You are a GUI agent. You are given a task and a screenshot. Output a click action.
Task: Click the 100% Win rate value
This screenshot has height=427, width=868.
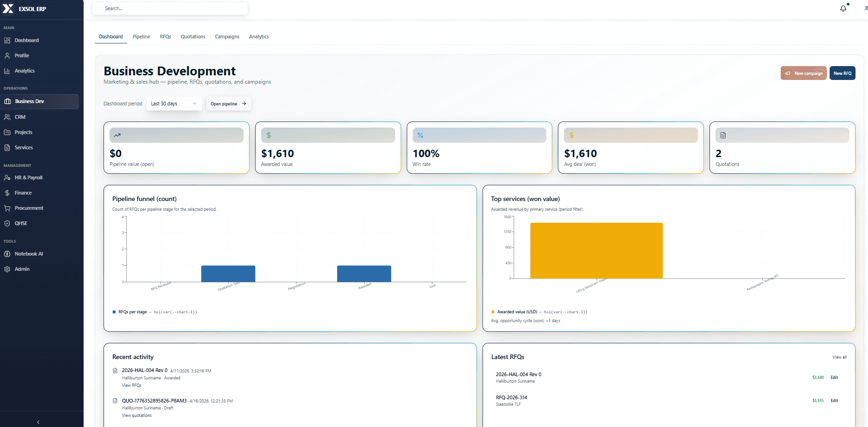tap(426, 153)
